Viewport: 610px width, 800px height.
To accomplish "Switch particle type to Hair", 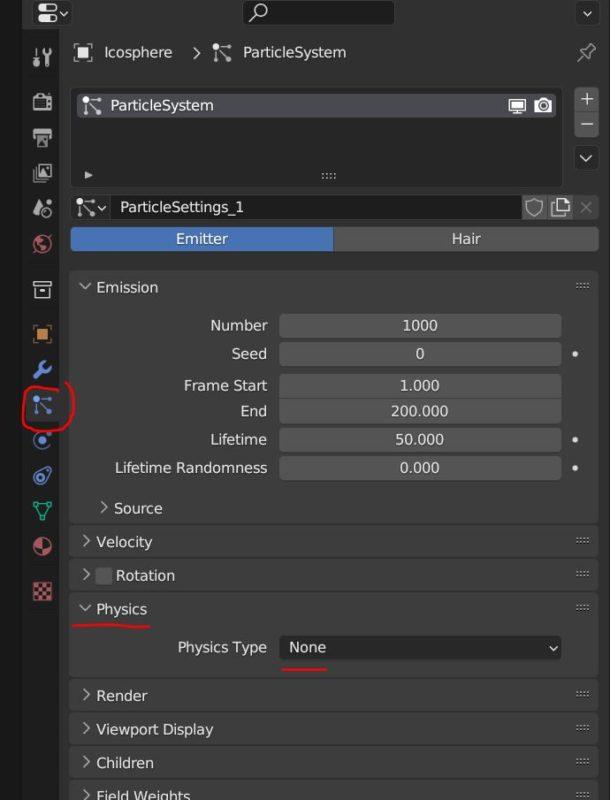I will pyautogui.click(x=466, y=239).
